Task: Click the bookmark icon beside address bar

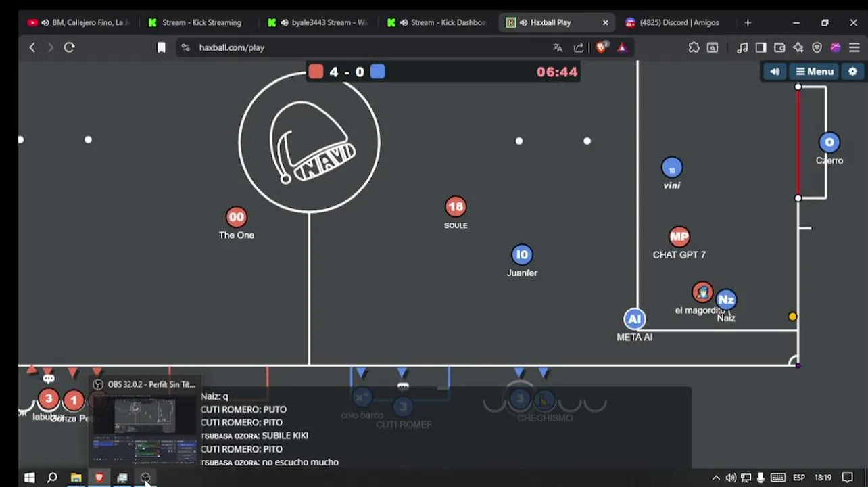Action: (161, 47)
